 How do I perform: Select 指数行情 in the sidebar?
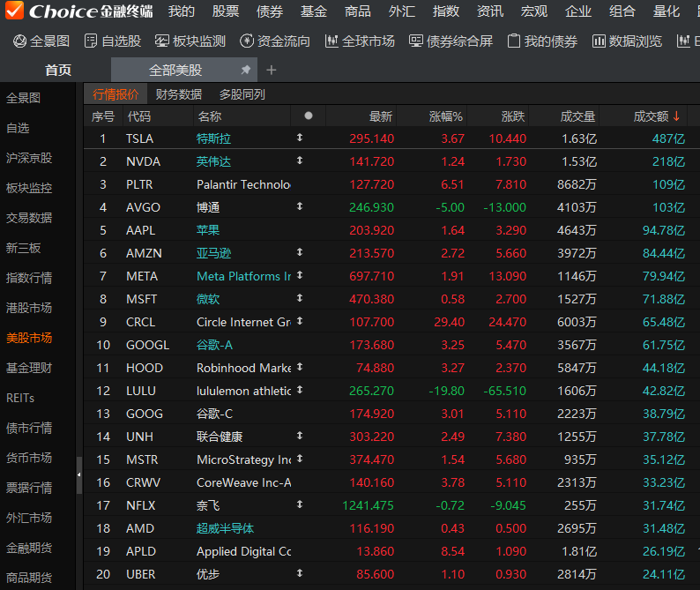(29, 278)
